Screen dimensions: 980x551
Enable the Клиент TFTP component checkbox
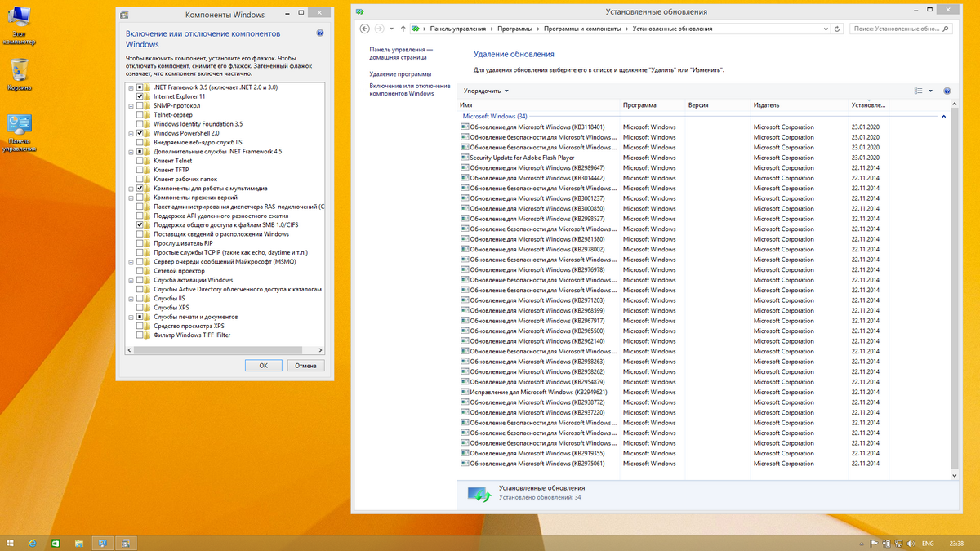[x=140, y=170]
